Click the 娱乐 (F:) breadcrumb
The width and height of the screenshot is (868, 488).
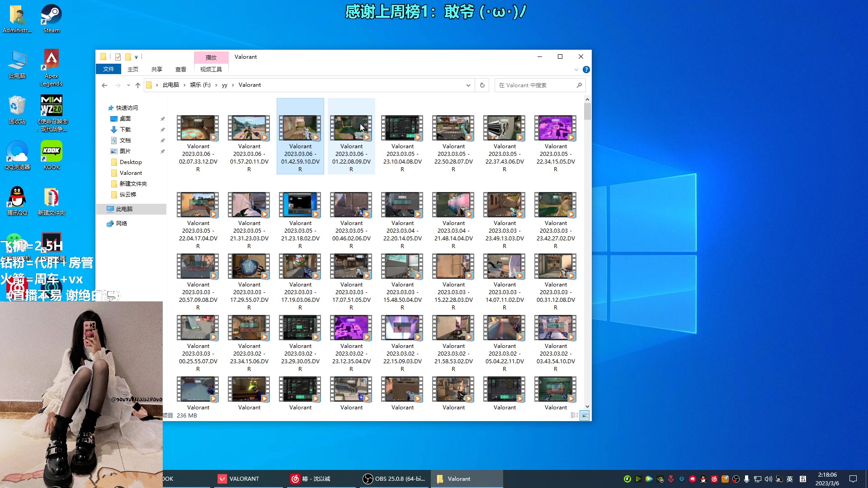pyautogui.click(x=200, y=85)
